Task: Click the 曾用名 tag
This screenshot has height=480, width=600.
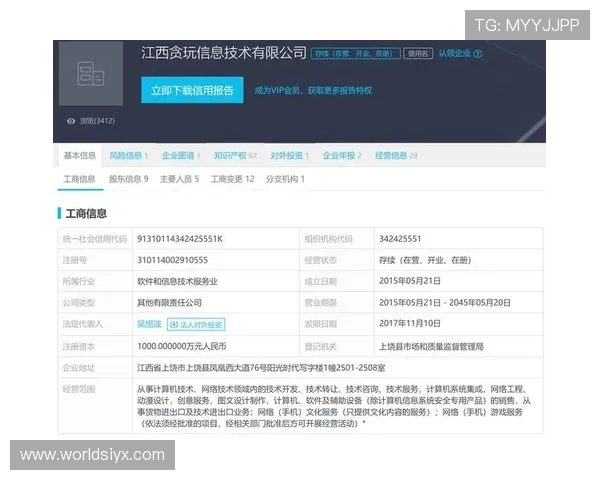Action: tap(418, 54)
